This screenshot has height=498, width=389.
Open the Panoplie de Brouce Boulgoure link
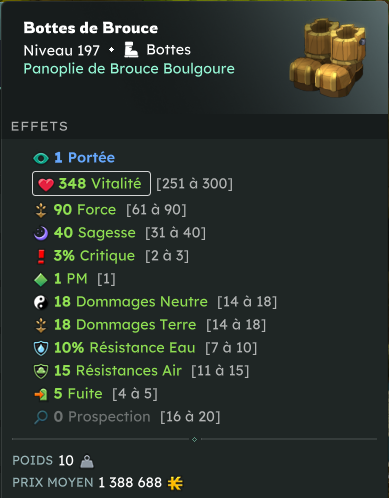coord(129,69)
